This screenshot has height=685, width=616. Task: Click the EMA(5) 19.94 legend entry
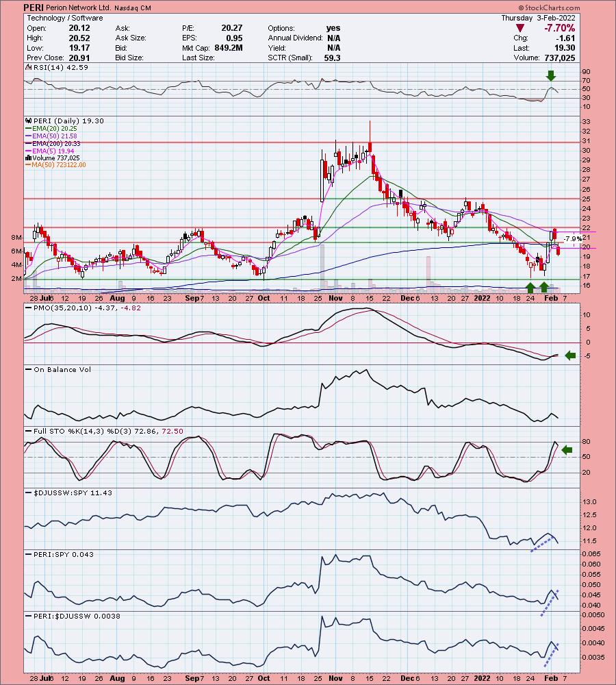tap(49, 151)
